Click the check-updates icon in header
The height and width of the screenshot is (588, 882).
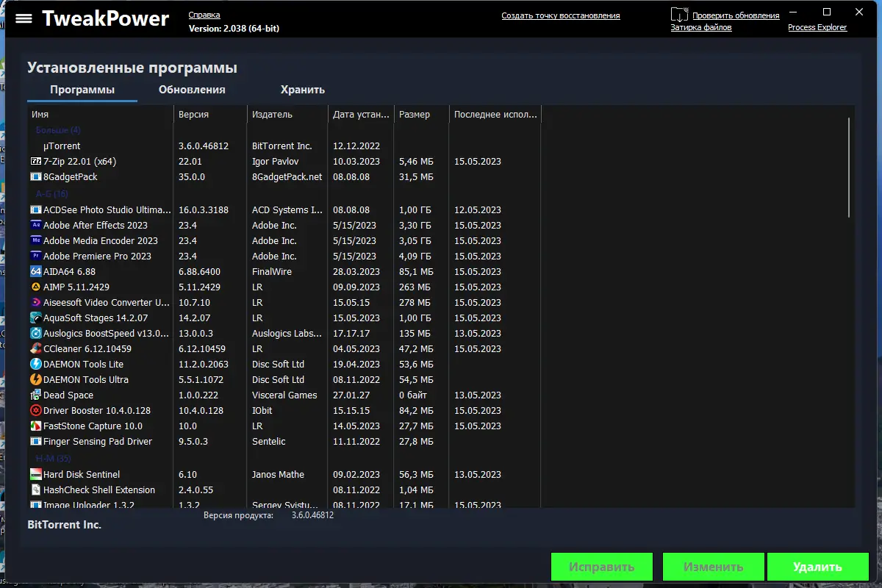[x=680, y=15]
